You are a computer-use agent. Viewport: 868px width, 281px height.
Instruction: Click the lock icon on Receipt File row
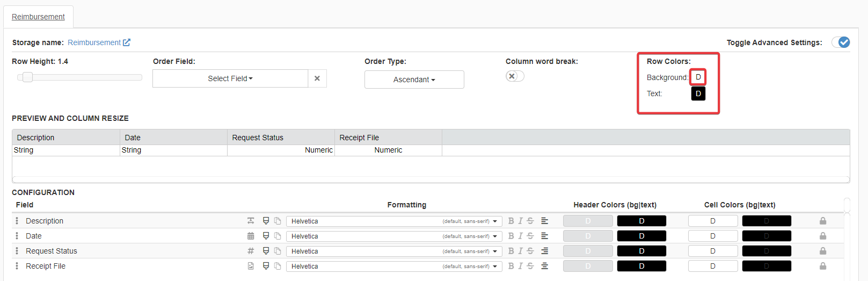[823, 266]
